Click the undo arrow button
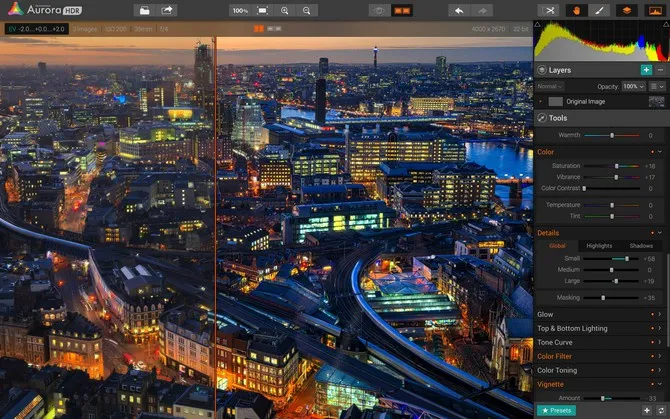The image size is (670, 419). [x=459, y=10]
